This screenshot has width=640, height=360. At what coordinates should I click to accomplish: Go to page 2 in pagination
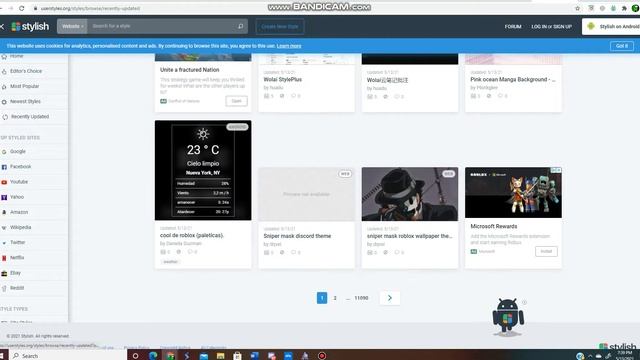pyautogui.click(x=335, y=298)
